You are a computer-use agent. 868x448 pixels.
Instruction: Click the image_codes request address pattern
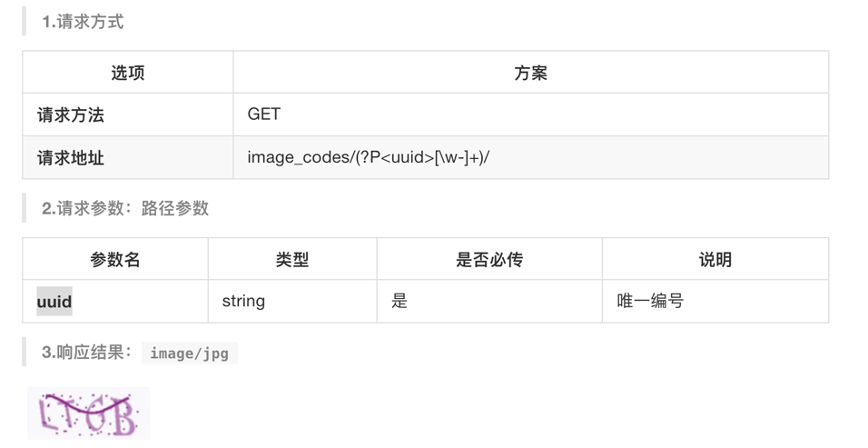click(x=368, y=157)
